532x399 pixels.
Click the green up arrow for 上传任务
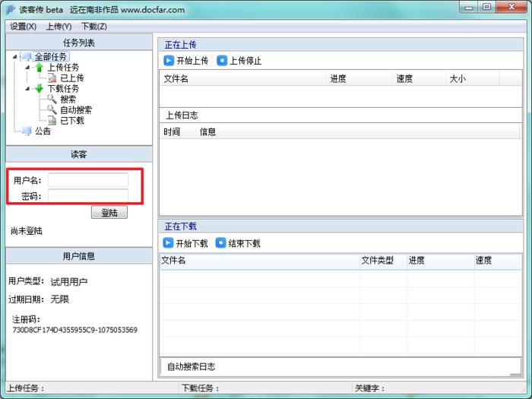(40, 68)
